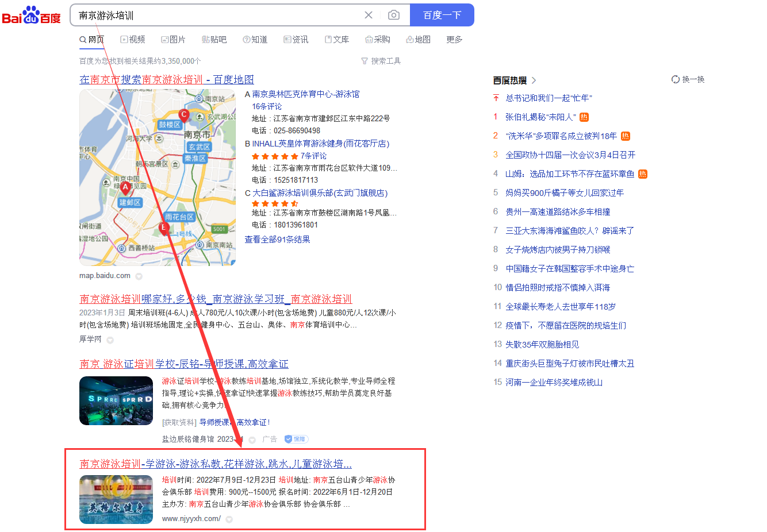Switch to the 图片 tab
This screenshot has width=767, height=532.
(x=174, y=40)
